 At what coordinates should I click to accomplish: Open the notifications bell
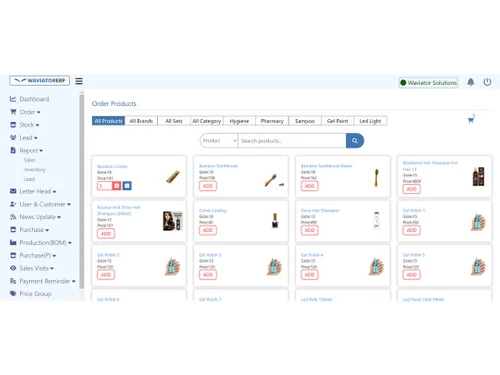tap(470, 82)
